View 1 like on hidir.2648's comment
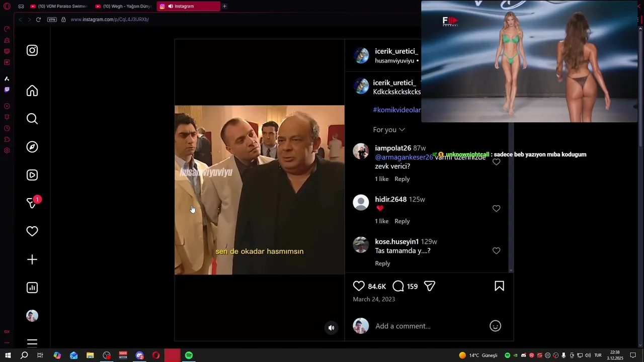 click(382, 221)
